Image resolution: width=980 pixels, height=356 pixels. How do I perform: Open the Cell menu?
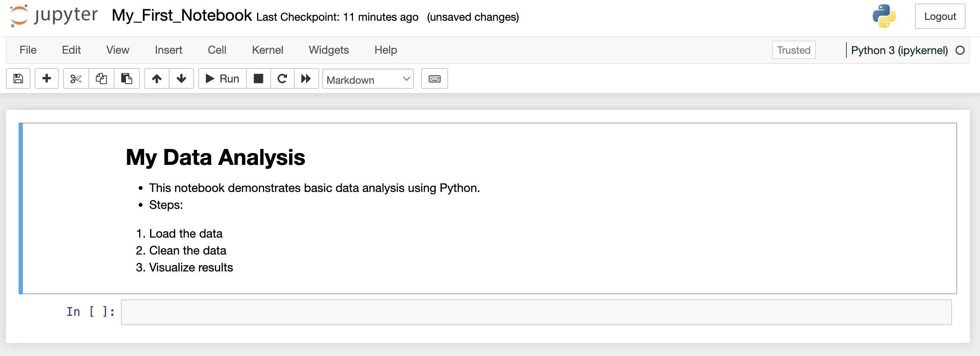[217, 50]
